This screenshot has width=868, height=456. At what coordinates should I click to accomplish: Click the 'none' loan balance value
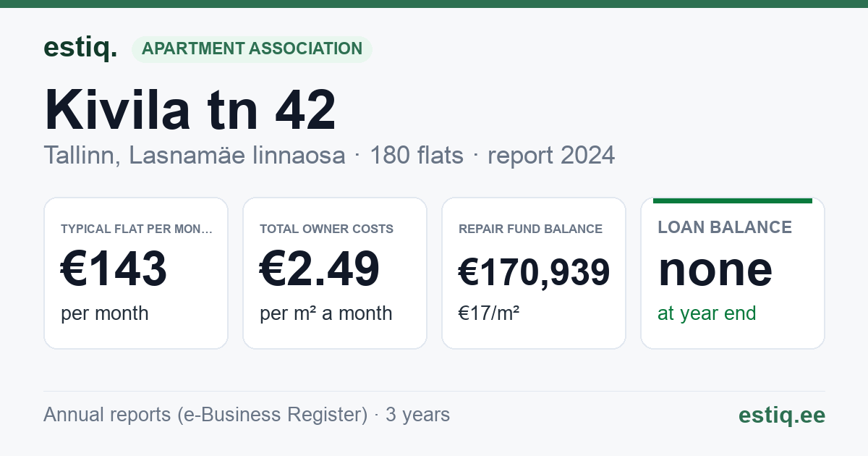[715, 269]
